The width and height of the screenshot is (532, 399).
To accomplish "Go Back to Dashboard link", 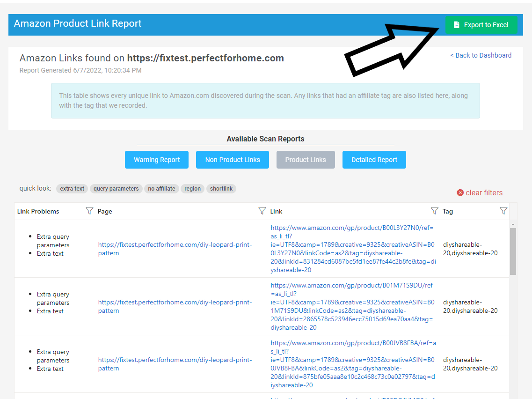I will (x=481, y=55).
